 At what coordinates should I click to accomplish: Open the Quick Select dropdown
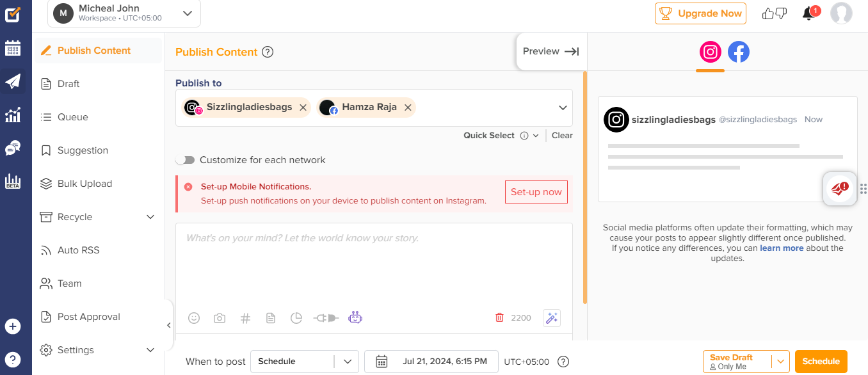click(535, 135)
